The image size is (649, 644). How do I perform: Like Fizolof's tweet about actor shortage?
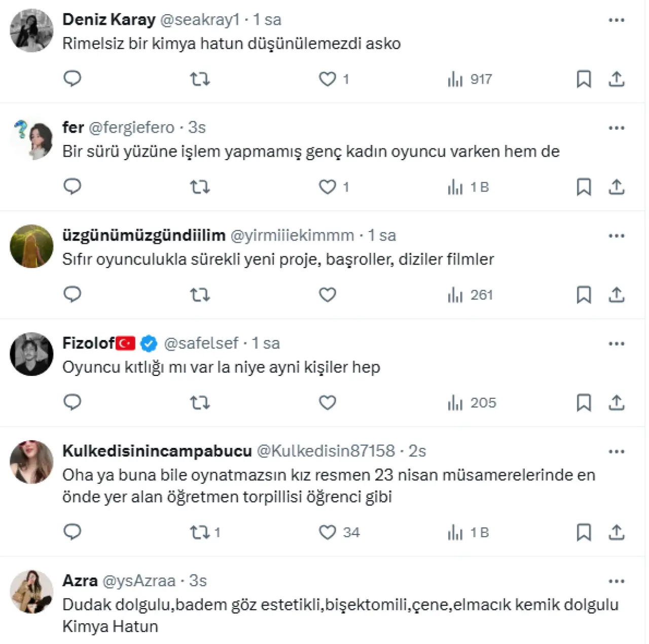(328, 402)
